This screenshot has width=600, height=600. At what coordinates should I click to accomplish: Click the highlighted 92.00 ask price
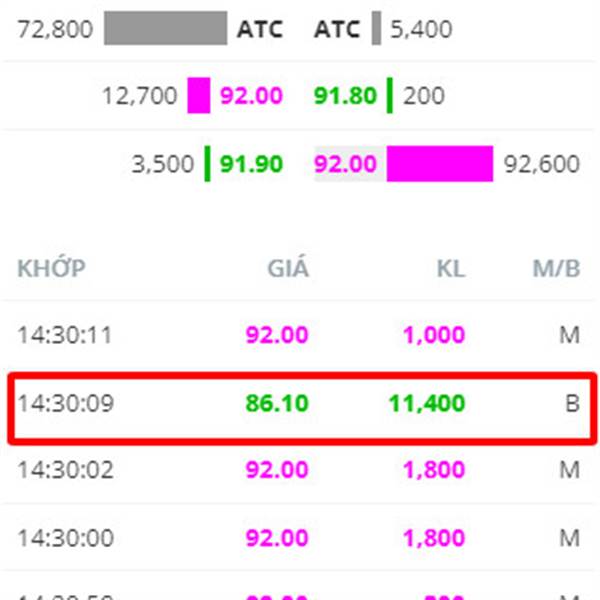(345, 164)
